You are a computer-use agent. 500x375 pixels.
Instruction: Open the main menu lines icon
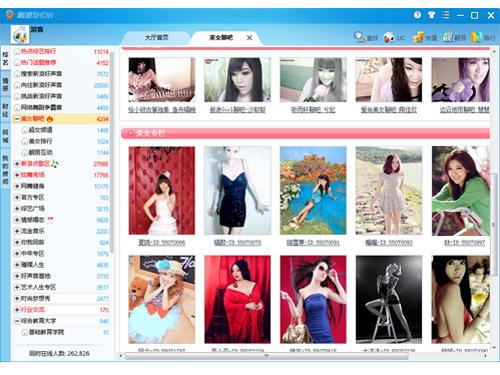(446, 15)
